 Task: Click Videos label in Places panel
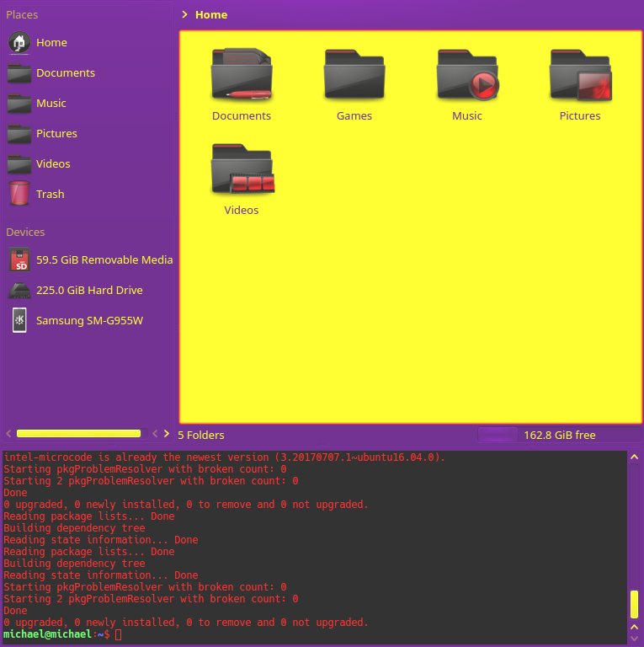point(53,163)
